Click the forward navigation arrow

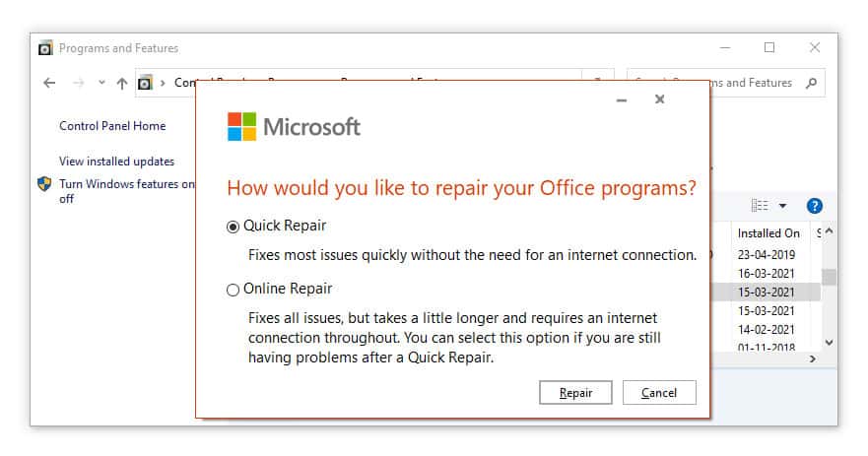tap(79, 83)
